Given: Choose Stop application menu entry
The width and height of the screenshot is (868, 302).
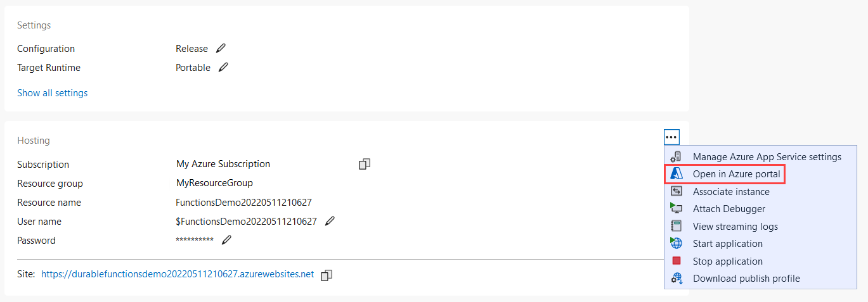Looking at the screenshot, I should pos(727,261).
